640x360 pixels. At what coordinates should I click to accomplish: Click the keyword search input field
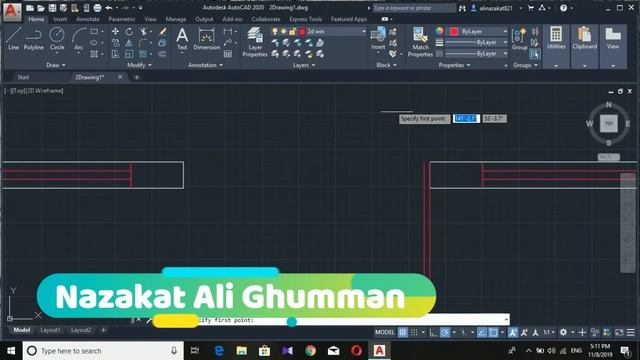pyautogui.click(x=414, y=8)
